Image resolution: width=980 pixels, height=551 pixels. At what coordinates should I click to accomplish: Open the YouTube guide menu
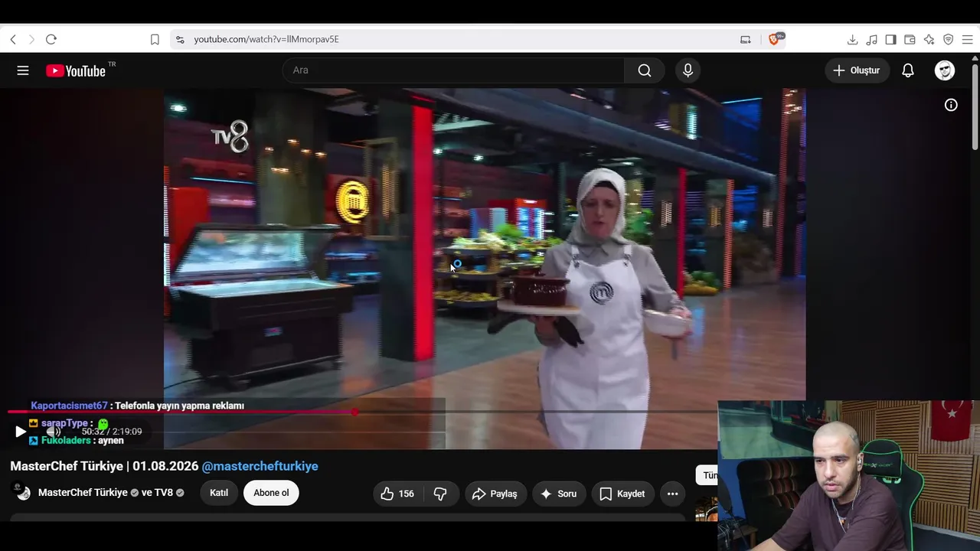tap(23, 70)
